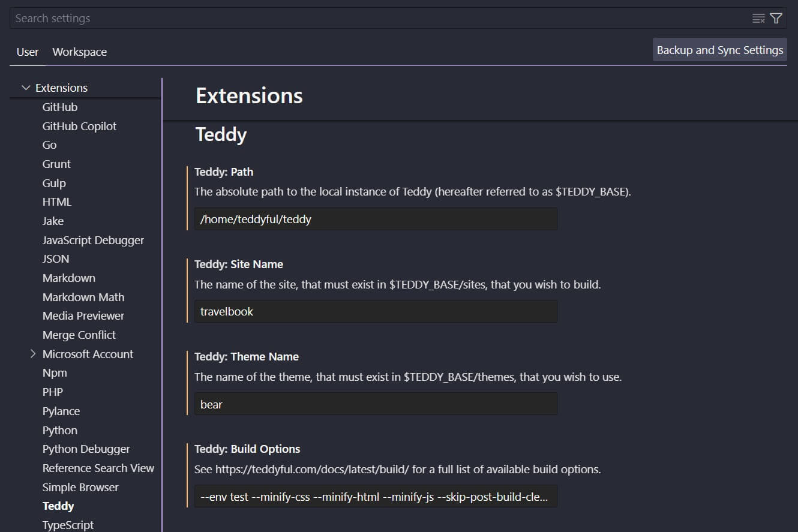798x532 pixels.
Task: Select Media Previewer in the sidebar
Action: click(83, 315)
